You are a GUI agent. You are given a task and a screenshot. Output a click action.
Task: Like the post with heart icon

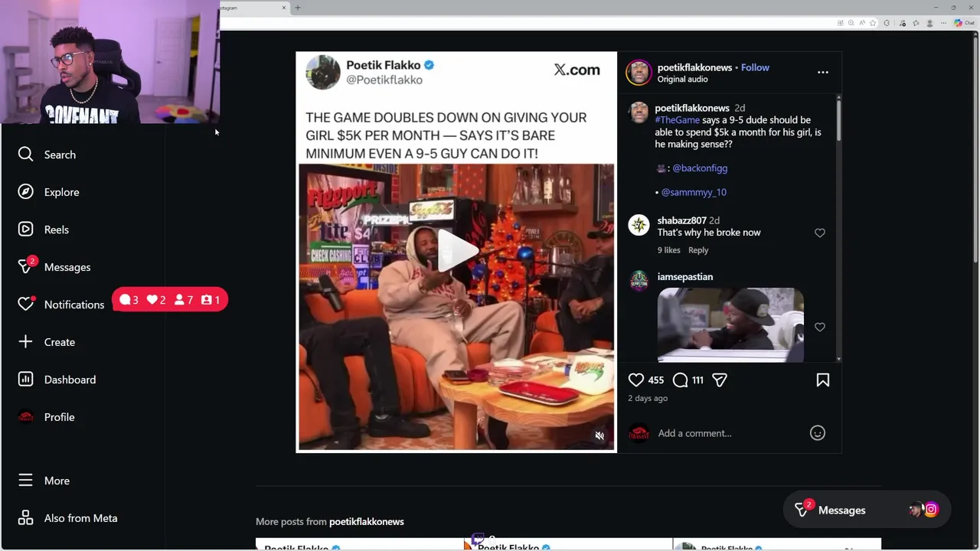pos(635,380)
